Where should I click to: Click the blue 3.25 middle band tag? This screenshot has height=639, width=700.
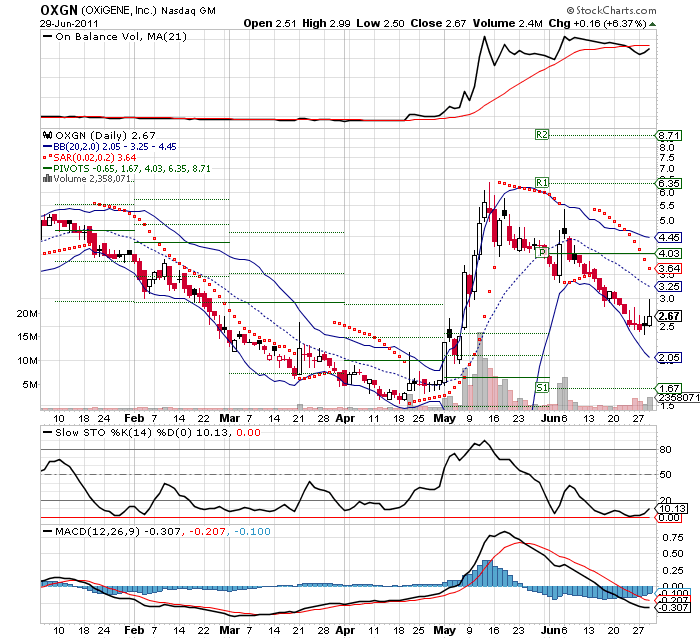(669, 286)
